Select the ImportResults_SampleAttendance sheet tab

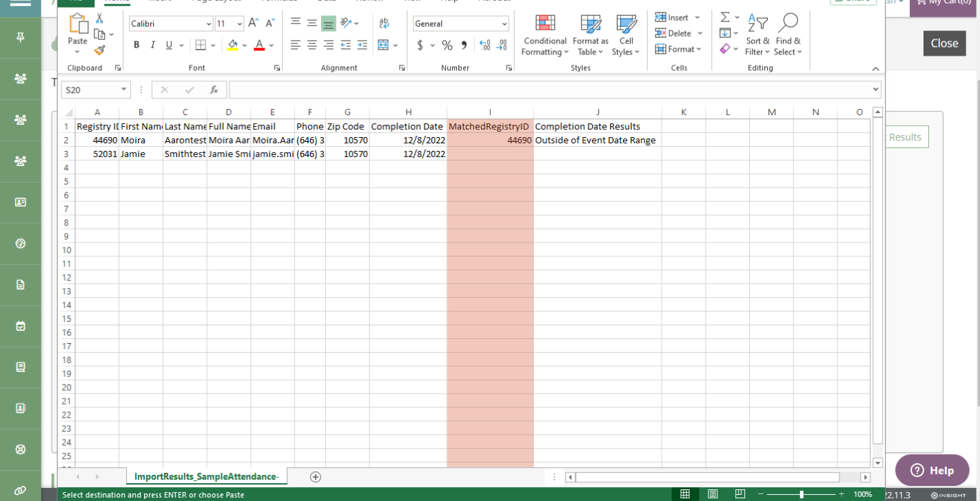click(206, 477)
